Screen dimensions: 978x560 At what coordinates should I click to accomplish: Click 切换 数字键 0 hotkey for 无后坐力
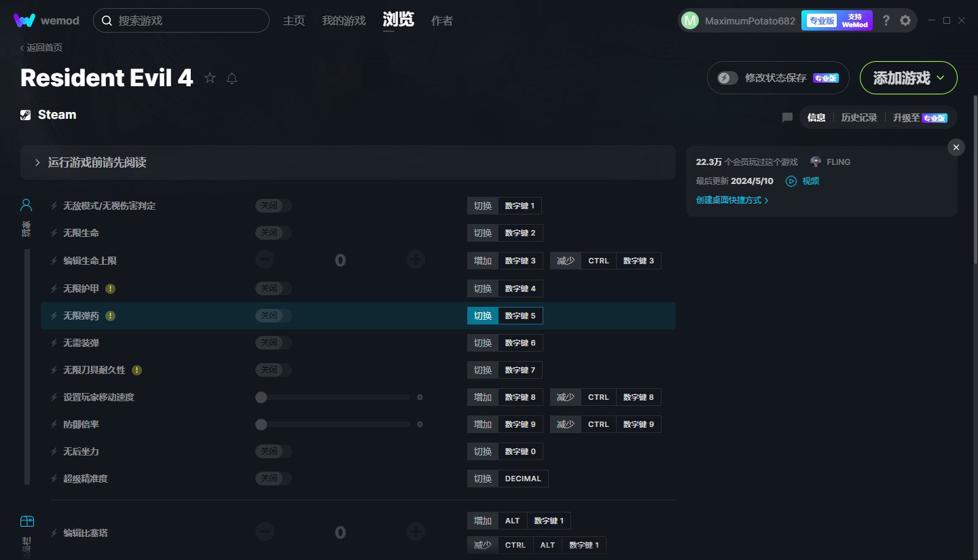pos(505,451)
